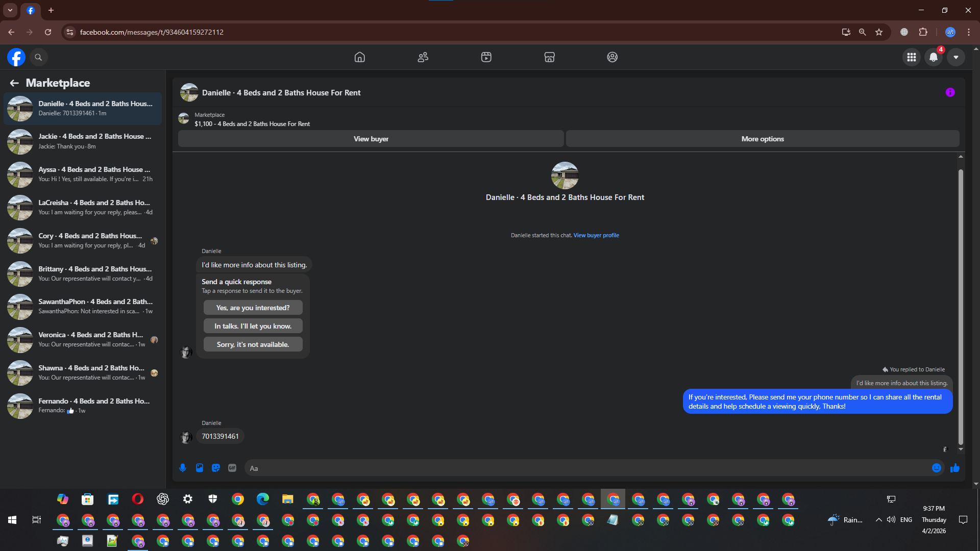Switch to the Facebook browser tab
The width and height of the screenshot is (980, 551).
(31, 10)
